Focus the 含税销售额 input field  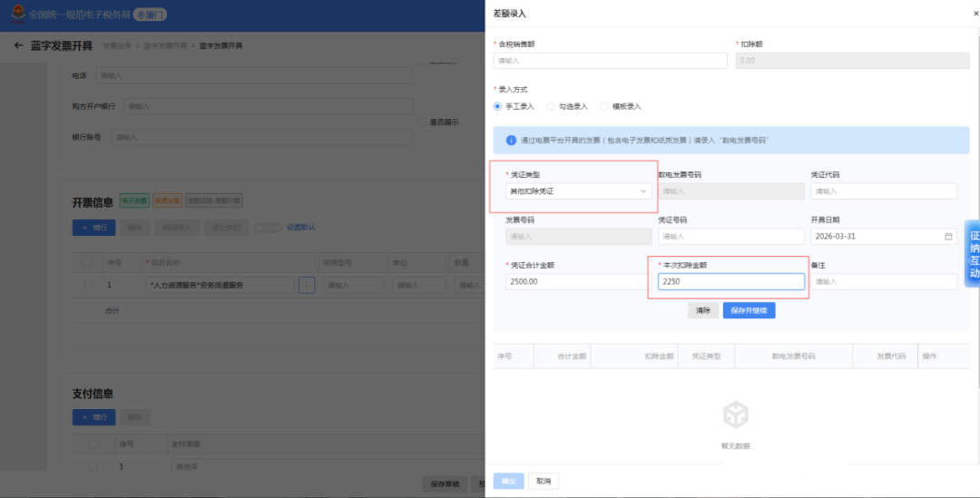[x=610, y=61]
